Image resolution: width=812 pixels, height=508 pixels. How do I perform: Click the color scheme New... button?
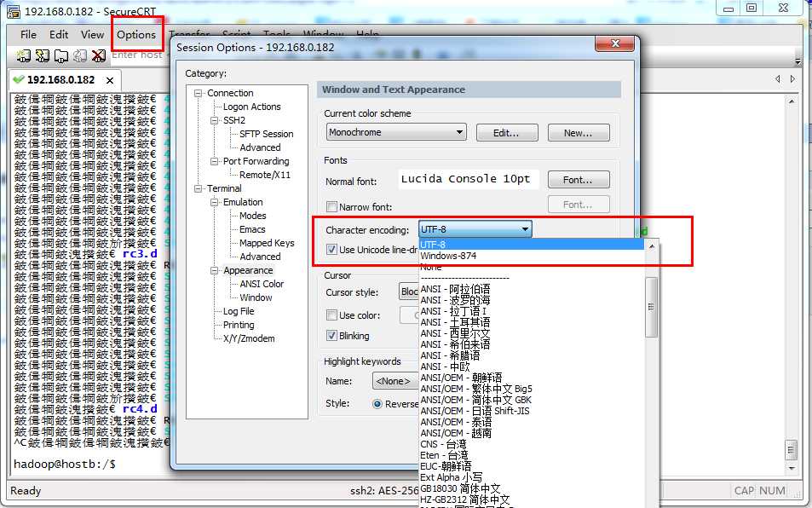click(x=579, y=133)
